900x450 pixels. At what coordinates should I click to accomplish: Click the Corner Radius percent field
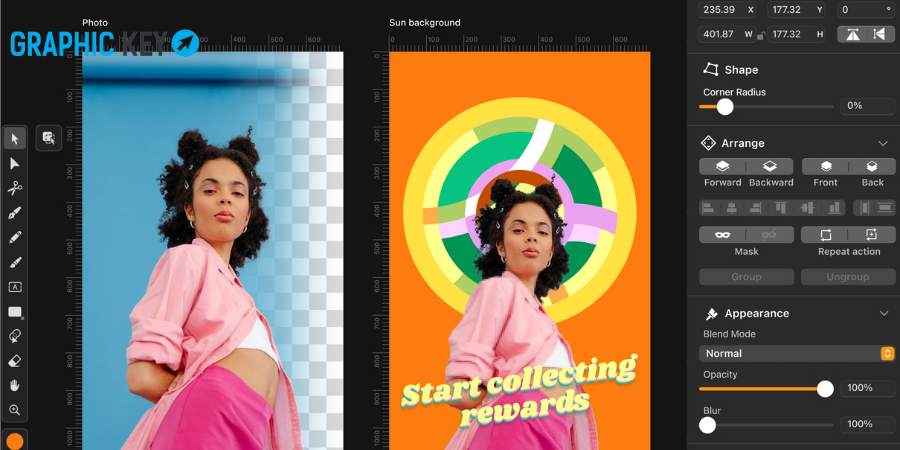[x=867, y=106]
